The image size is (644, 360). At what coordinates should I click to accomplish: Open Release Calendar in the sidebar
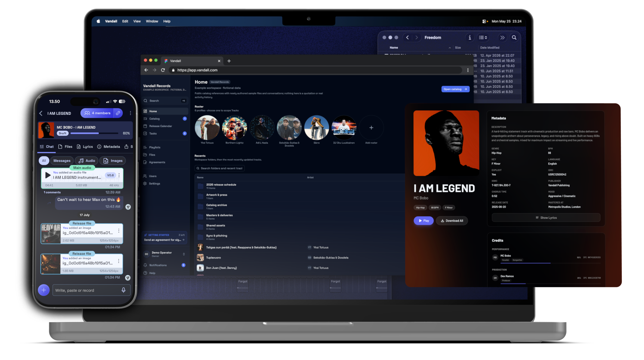[x=165, y=126]
